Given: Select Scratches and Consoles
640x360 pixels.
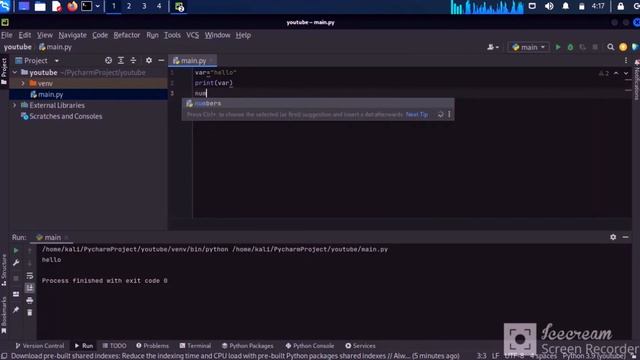Looking at the screenshot, I should point(65,116).
